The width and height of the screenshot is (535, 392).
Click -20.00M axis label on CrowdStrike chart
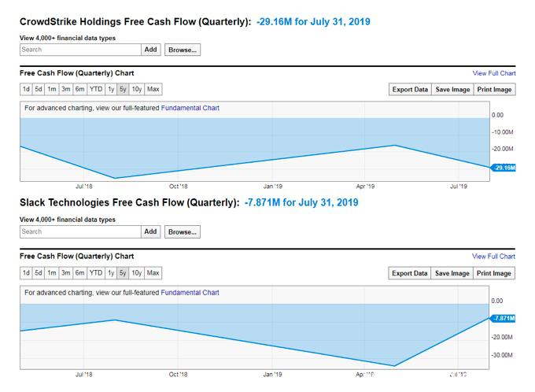502,149
